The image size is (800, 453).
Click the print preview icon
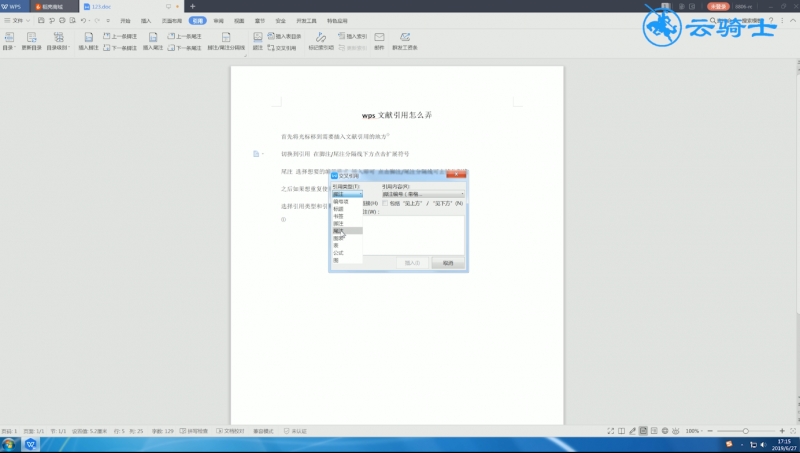pyautogui.click(x=72, y=20)
